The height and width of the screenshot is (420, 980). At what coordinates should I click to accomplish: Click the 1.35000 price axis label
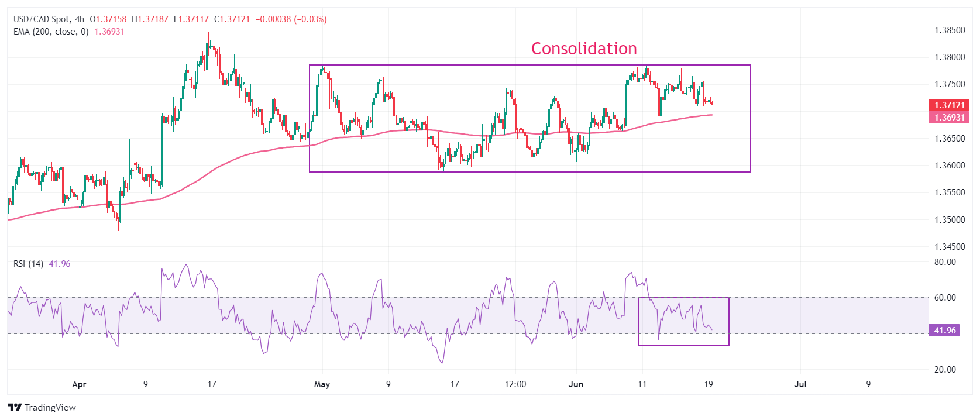pyautogui.click(x=950, y=220)
